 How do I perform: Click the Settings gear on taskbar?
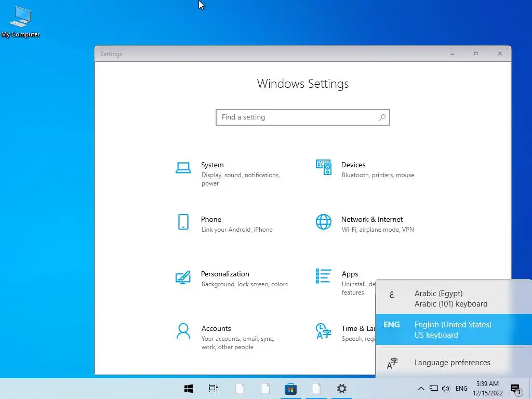click(342, 389)
